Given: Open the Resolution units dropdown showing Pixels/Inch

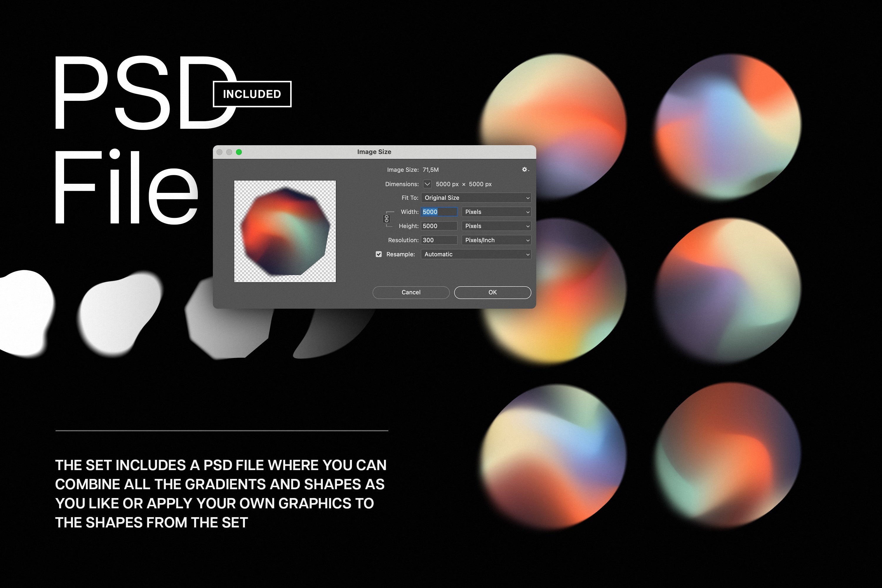Looking at the screenshot, I should point(496,240).
